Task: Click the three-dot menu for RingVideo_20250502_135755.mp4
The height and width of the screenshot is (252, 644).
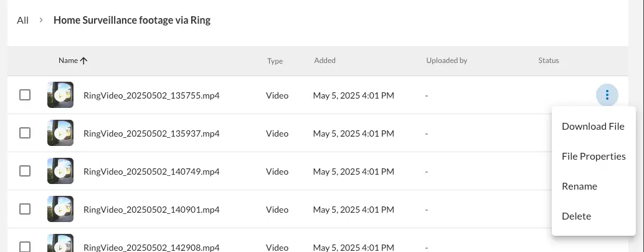Action: tap(607, 95)
